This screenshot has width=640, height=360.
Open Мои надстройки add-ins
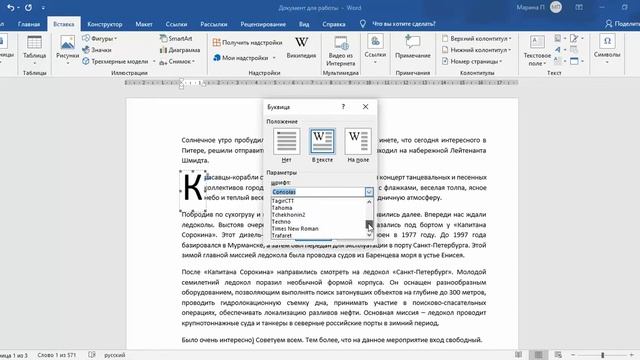[241, 58]
